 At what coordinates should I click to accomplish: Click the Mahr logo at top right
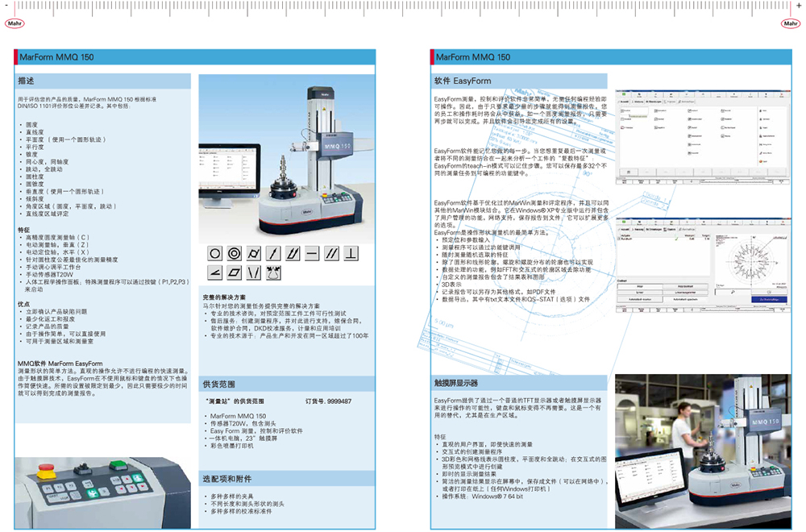pyautogui.click(x=791, y=23)
